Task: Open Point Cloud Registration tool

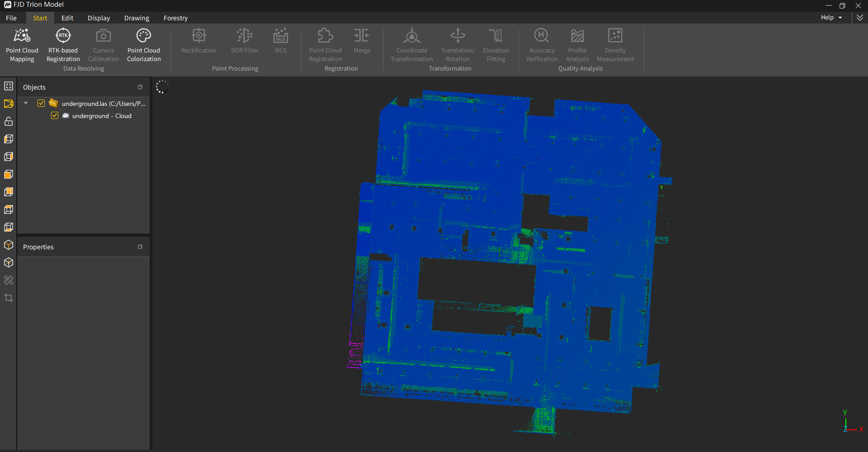Action: tap(325, 45)
